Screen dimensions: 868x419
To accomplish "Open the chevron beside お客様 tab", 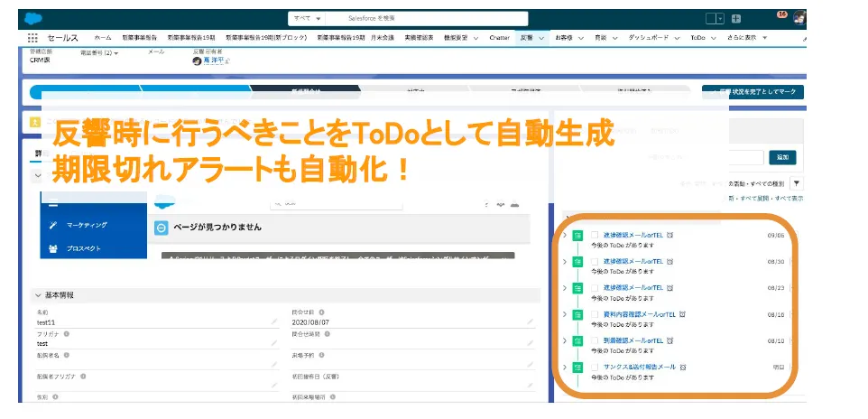I will tap(581, 38).
